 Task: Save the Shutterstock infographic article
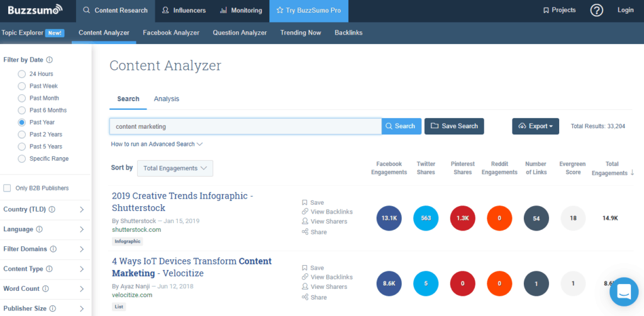313,202
